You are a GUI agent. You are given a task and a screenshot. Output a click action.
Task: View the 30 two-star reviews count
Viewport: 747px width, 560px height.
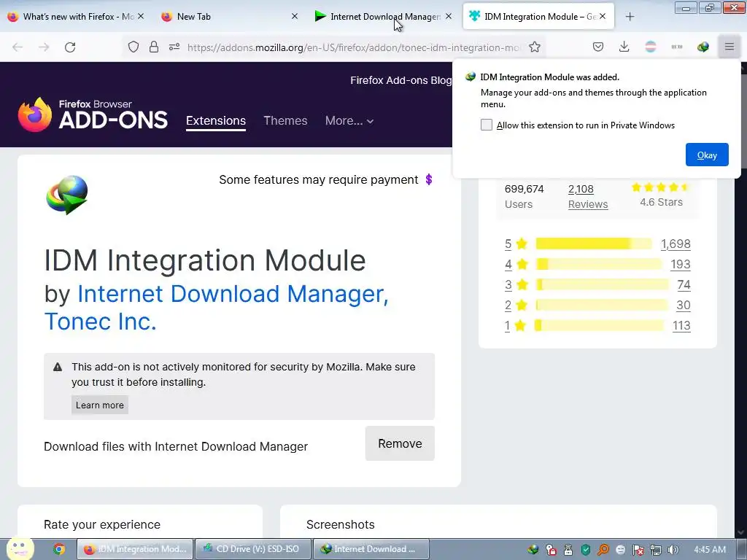pos(683,306)
